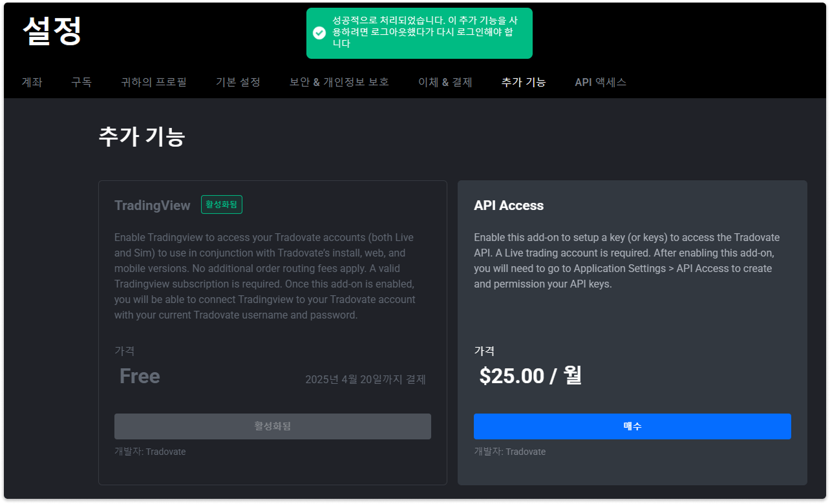
Task: Click the green success checkmark icon
Action: pos(319,33)
